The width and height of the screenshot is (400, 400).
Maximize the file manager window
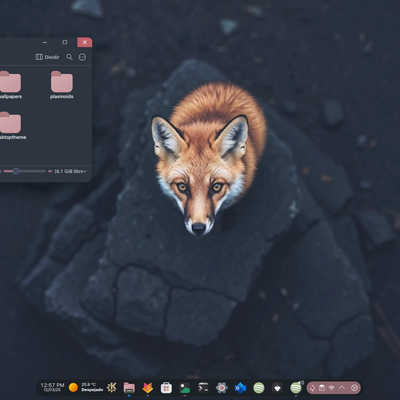pyautogui.click(x=65, y=42)
